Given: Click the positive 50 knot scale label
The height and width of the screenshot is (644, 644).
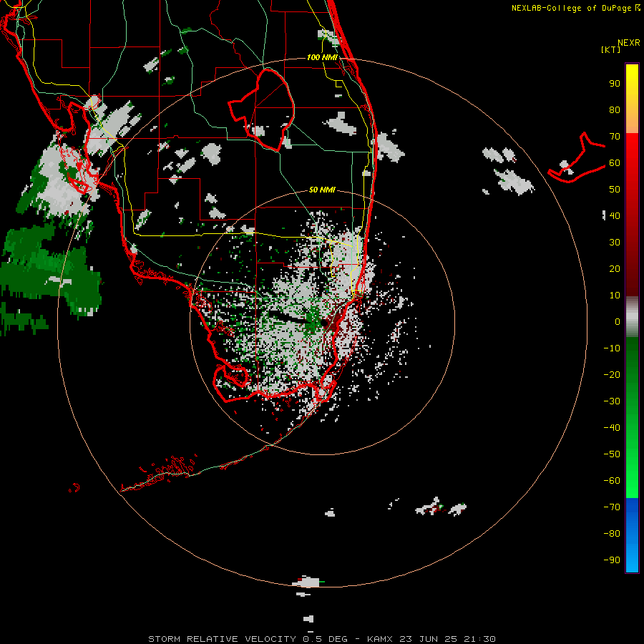Looking at the screenshot, I should (x=615, y=190).
